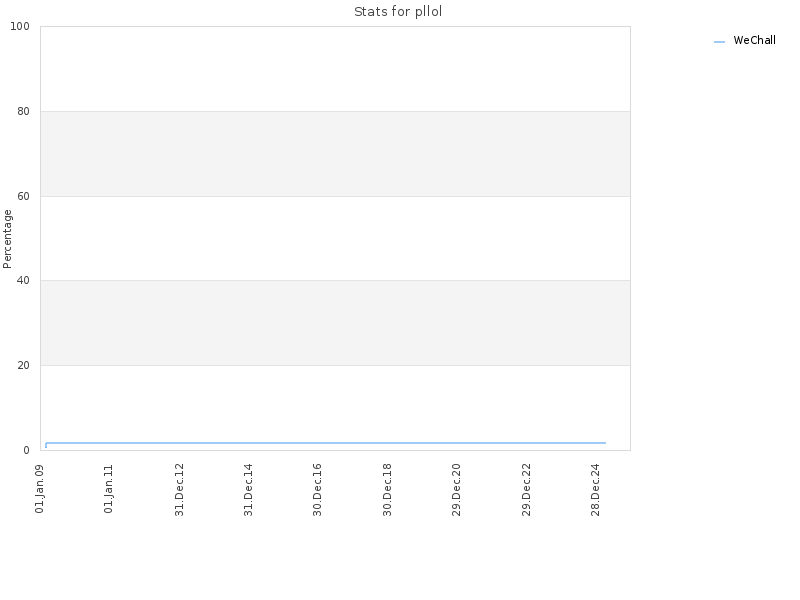Click the blue WeChall legend line swatch

[719, 42]
